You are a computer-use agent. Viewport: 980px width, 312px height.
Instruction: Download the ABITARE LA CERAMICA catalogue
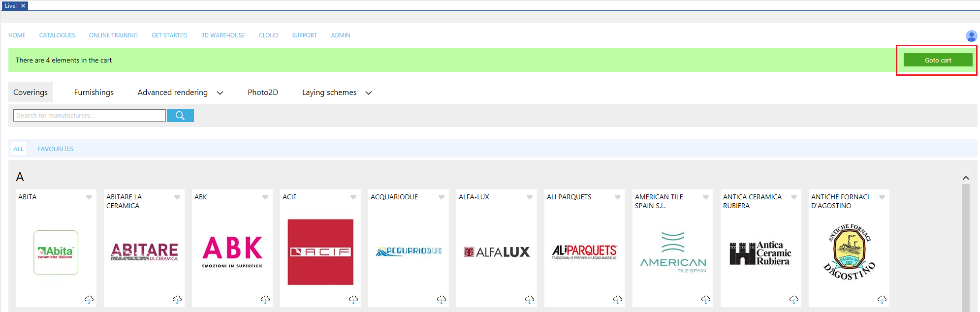point(177,299)
